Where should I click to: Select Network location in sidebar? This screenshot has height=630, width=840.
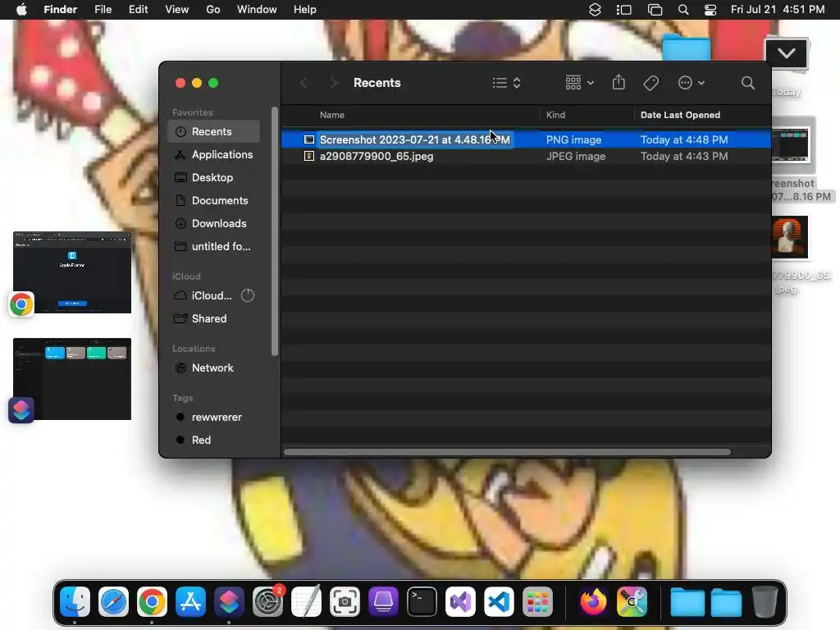tap(213, 368)
